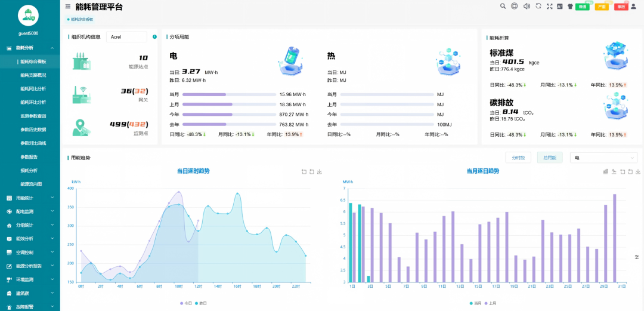Mute alarm sound with speaker icon

[527, 6]
